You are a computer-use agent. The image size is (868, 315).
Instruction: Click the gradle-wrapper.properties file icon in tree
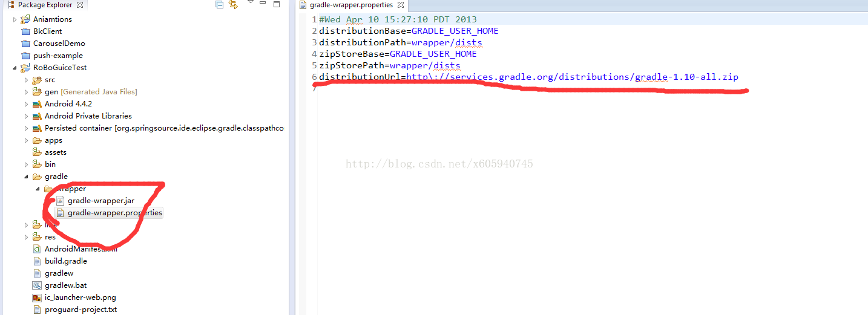(x=60, y=213)
